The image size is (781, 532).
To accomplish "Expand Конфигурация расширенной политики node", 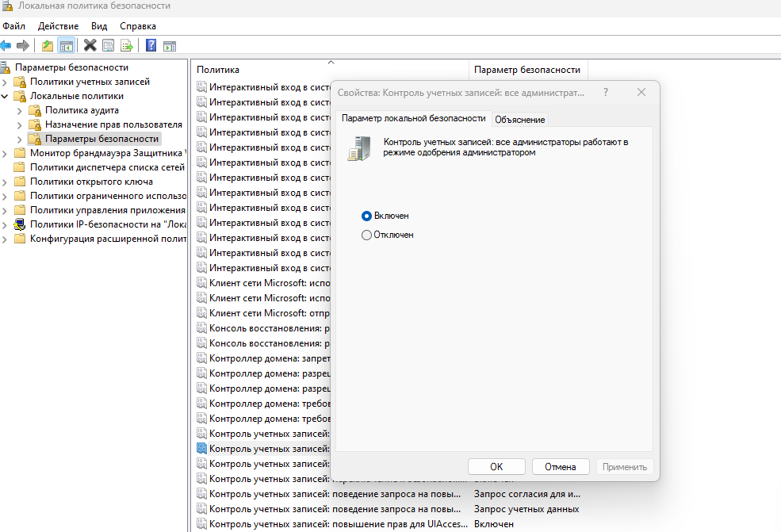I will 5,239.
